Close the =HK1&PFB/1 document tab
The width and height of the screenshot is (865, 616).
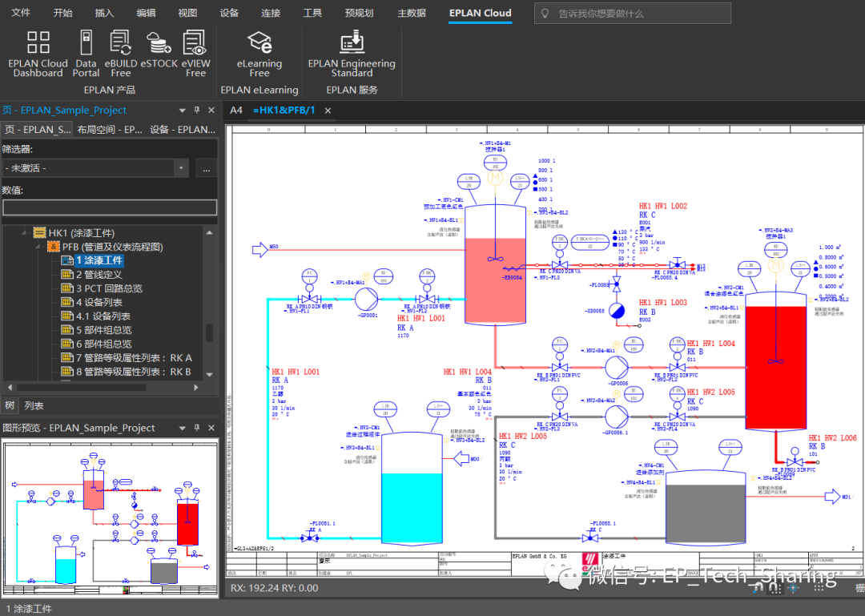point(328,111)
